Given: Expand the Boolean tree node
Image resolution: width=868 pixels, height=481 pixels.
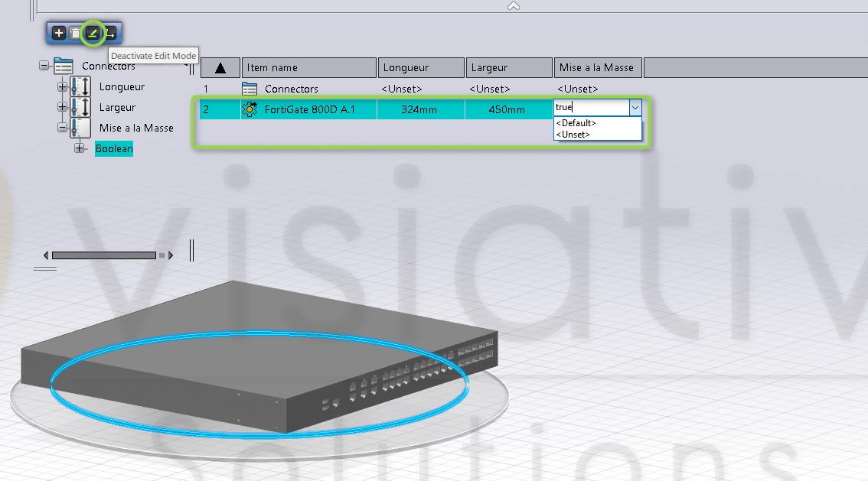Looking at the screenshot, I should pos(79,148).
